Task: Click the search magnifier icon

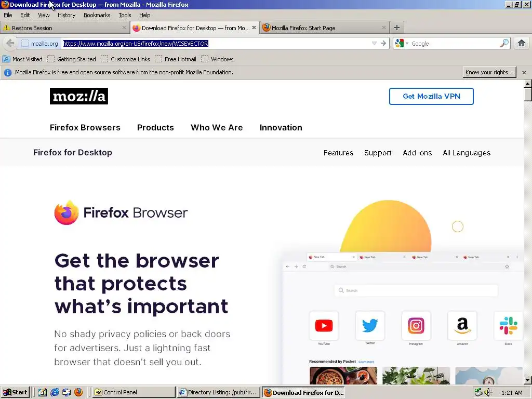Action: click(x=504, y=43)
